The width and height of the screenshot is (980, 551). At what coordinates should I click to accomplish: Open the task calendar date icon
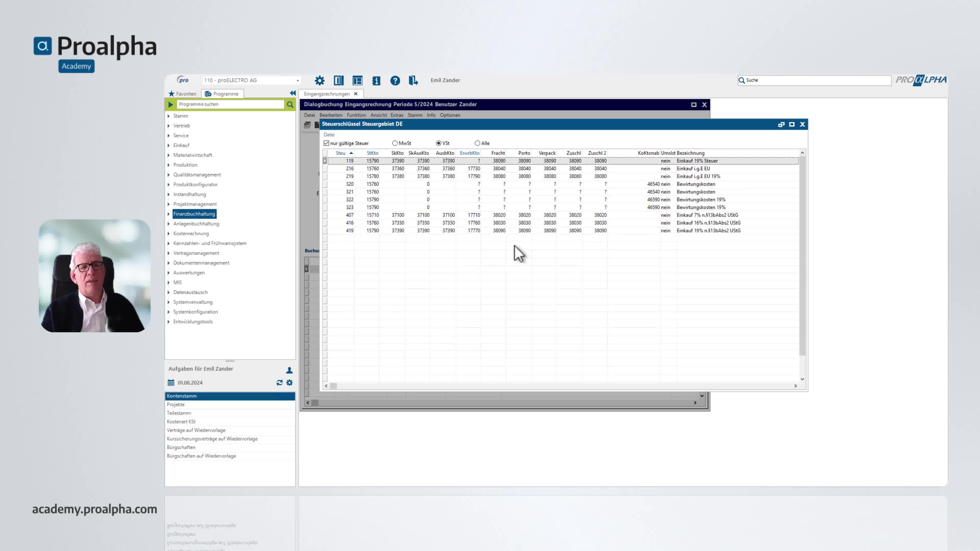171,383
